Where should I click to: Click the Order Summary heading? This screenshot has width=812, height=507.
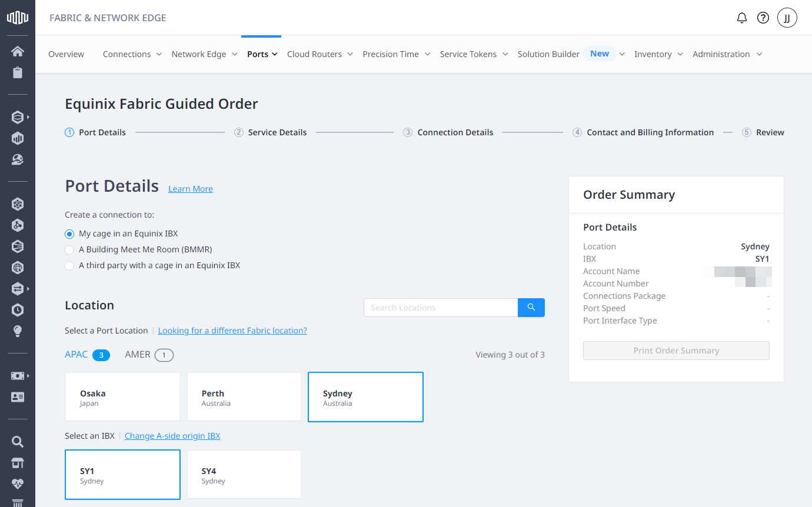tap(629, 195)
